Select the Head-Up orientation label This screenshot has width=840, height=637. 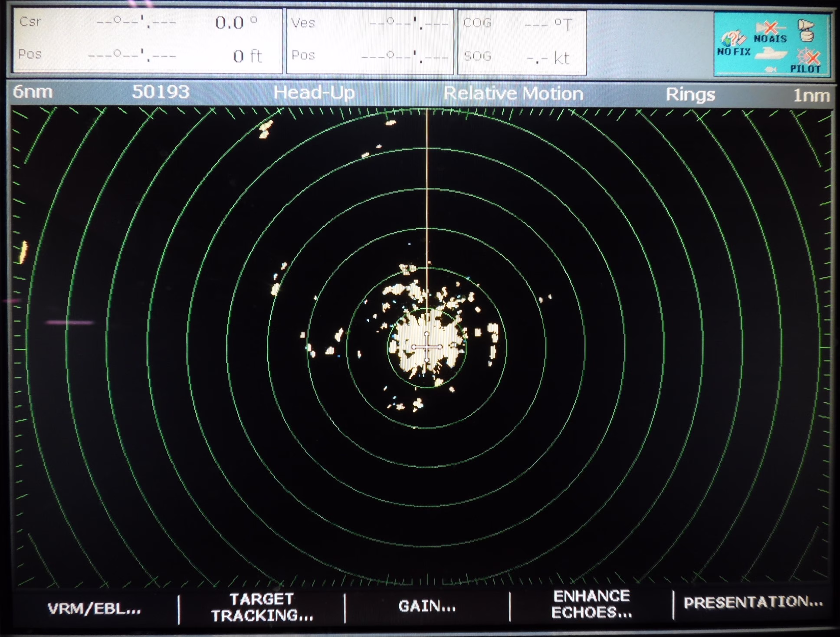(314, 92)
